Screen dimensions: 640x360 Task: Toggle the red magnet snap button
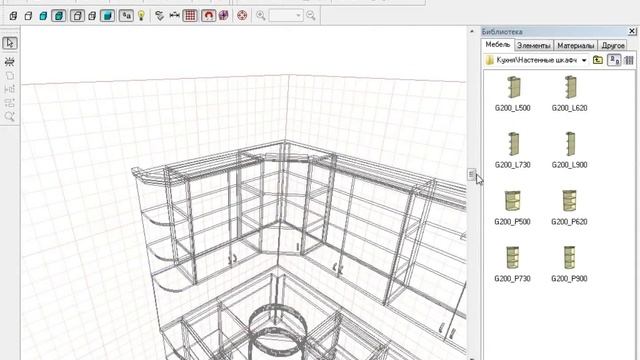click(x=209, y=16)
